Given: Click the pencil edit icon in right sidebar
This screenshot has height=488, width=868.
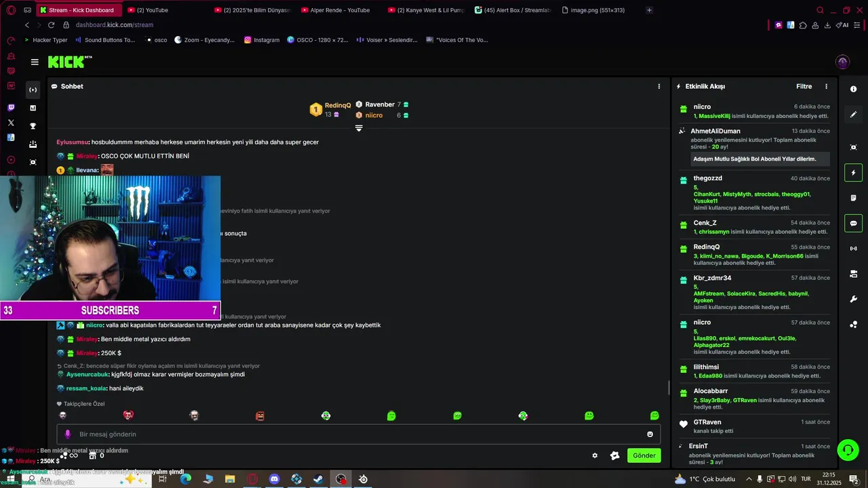Looking at the screenshot, I should pos(853,115).
